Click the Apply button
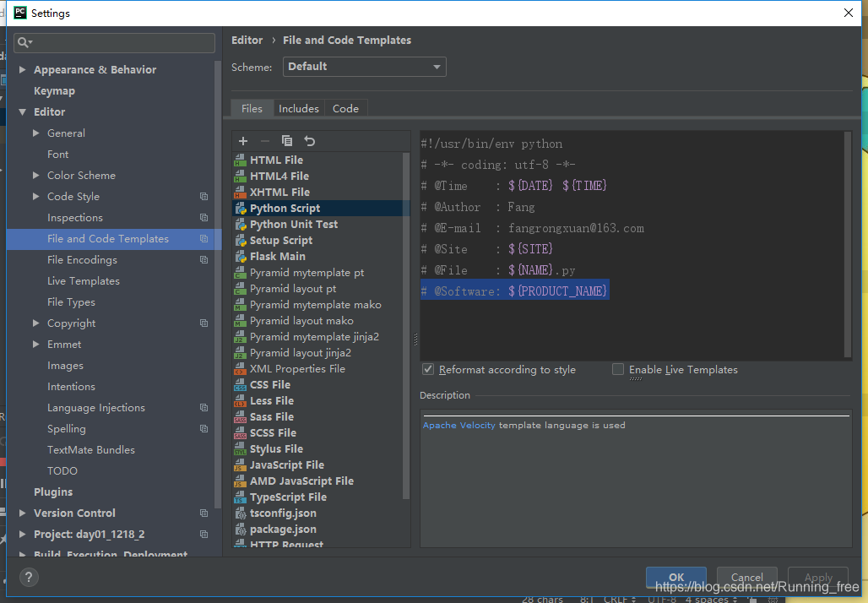The height and width of the screenshot is (603, 868). coord(817,577)
